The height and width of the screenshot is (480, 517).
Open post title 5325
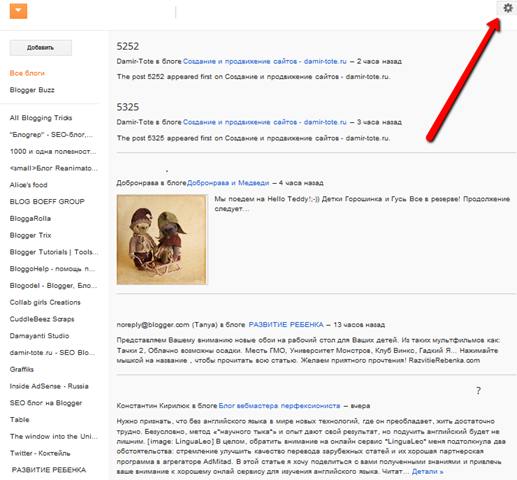point(128,107)
